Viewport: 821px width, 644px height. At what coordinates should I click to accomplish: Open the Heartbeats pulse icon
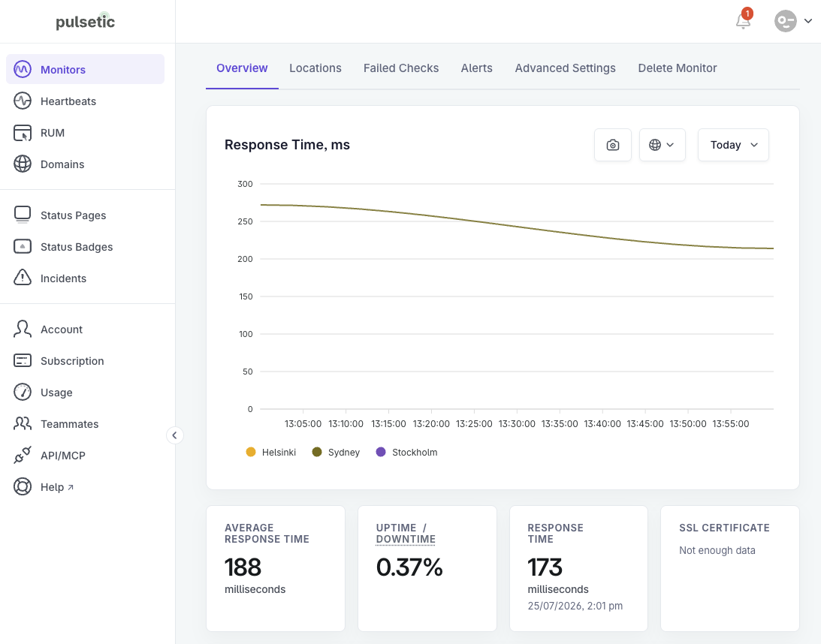click(x=23, y=101)
